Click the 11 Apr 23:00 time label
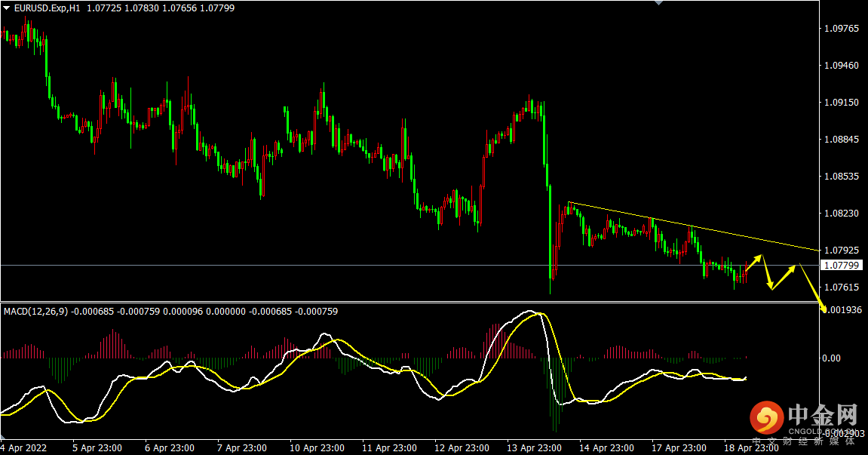Viewport: 868px width, 455px height. [389, 447]
